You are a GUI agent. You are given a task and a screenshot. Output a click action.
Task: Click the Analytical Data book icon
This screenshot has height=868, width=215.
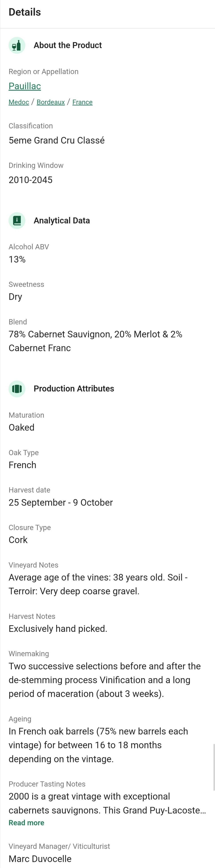17,221
